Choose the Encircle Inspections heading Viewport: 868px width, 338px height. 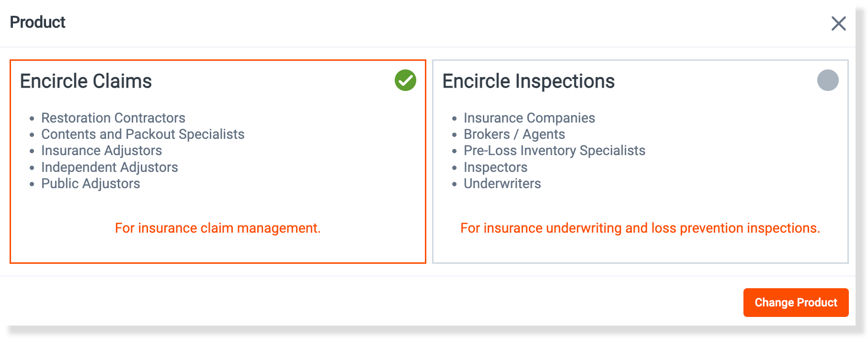(528, 81)
